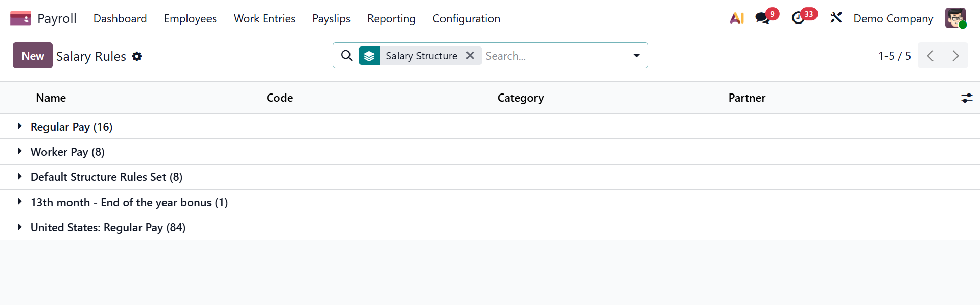Open the Work Entries menu
This screenshot has width=980, height=305.
(264, 19)
